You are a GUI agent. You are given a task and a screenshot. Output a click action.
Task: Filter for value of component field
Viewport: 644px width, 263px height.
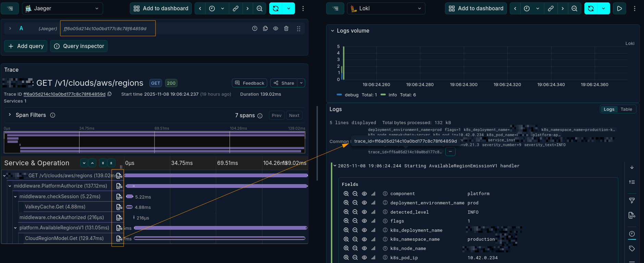click(346, 194)
